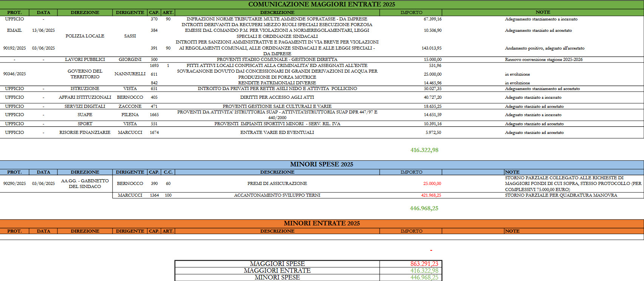Image resolution: width=644 pixels, height=281 pixels.
Task: Click the IMPORTO header in MINORI SPESE table
Action: click(411, 172)
